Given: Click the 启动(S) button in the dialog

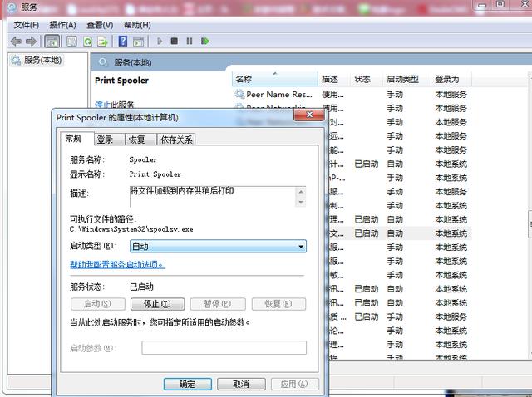Looking at the screenshot, I should coord(98,304).
